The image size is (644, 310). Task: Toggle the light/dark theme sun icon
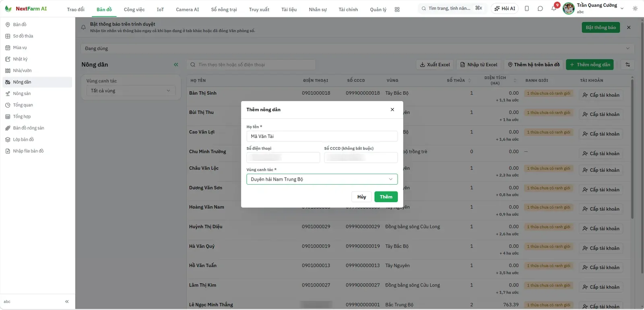coord(635,8)
